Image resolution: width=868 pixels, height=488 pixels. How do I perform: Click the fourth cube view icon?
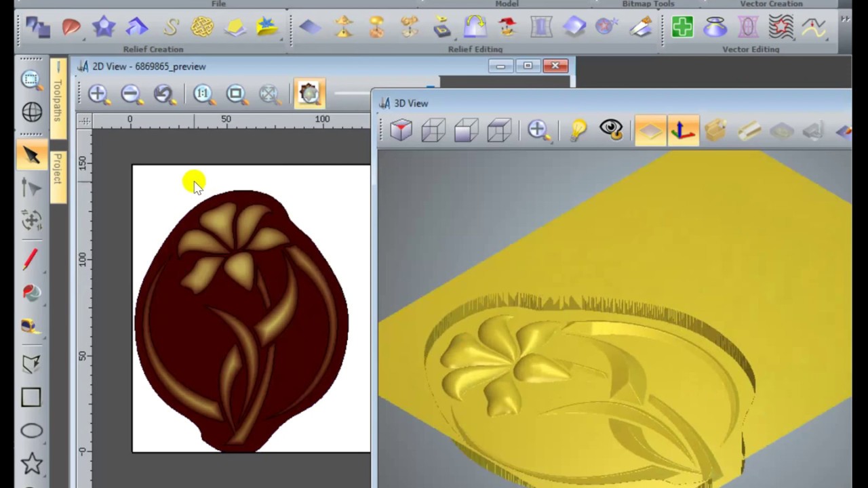coord(499,130)
